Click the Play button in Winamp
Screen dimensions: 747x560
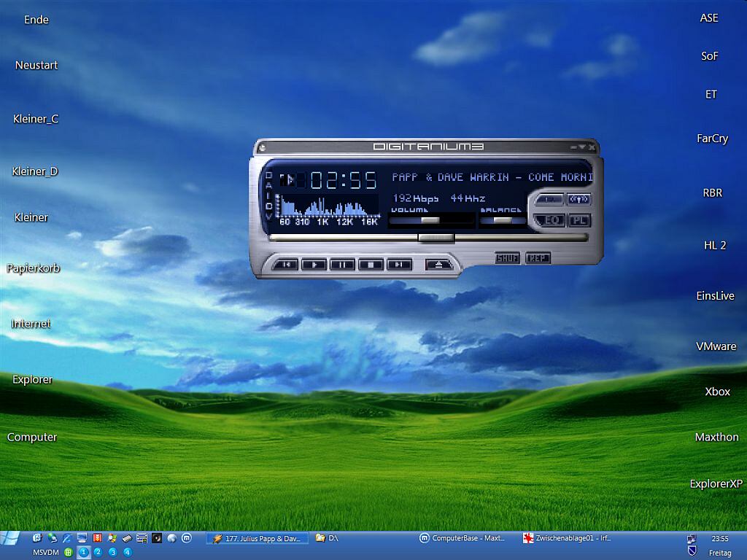point(314,264)
